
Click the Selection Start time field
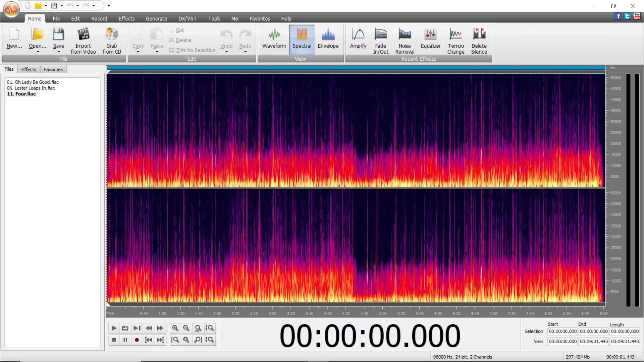(562, 331)
